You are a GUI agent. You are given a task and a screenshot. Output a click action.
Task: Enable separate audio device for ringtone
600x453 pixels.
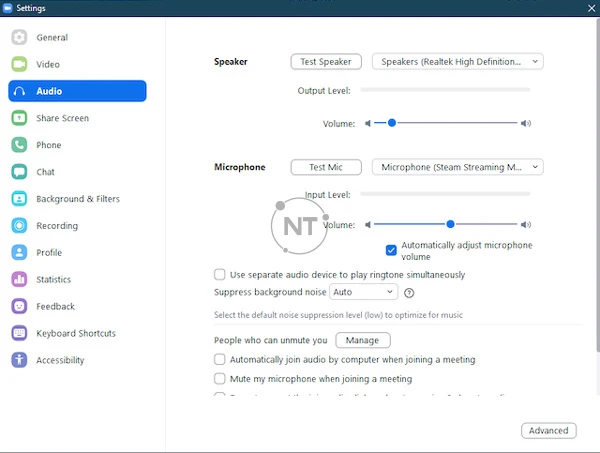(x=220, y=274)
